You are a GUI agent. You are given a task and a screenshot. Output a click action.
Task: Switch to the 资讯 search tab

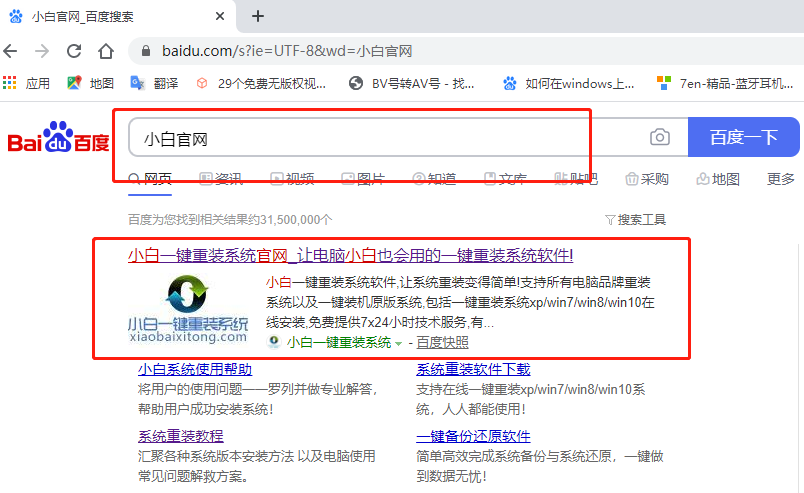point(220,179)
